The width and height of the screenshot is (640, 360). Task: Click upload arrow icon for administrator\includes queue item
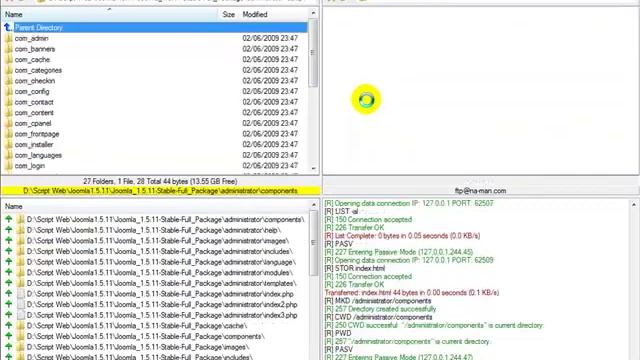[9, 251]
